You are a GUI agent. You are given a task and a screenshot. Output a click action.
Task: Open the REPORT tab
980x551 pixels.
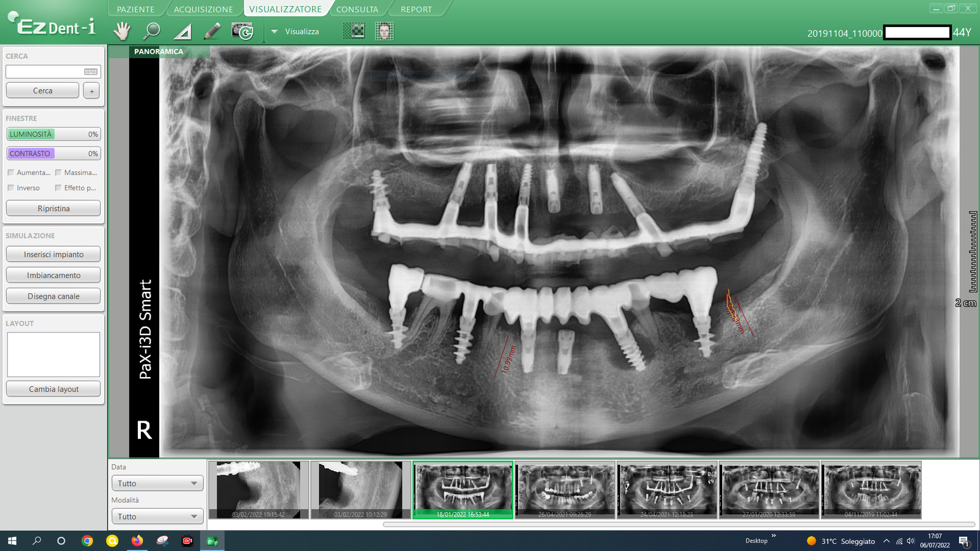coord(417,9)
